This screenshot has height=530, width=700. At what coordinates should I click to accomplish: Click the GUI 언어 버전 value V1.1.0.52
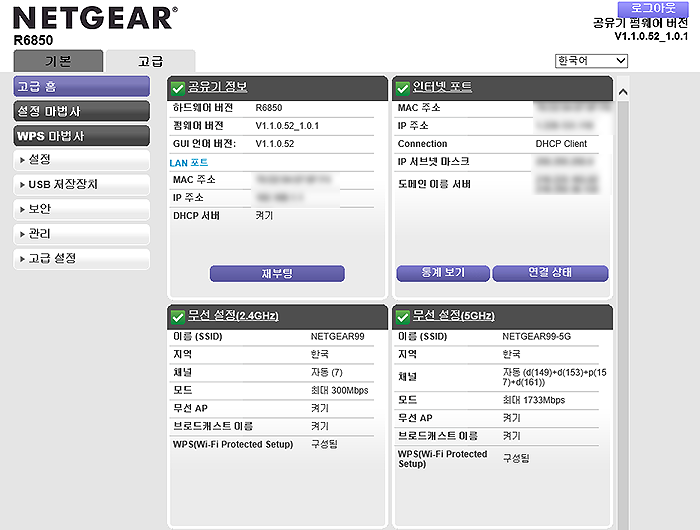tap(275, 144)
